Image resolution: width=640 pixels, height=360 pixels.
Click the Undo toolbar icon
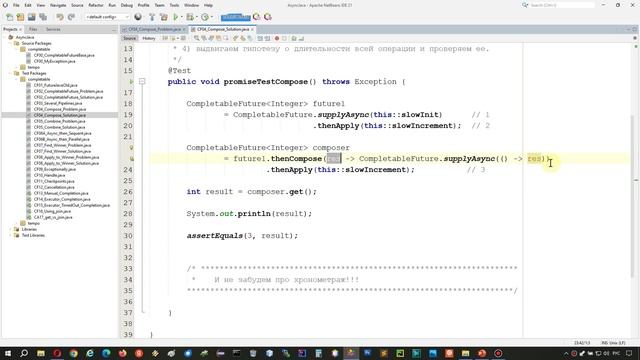(x=60, y=17)
